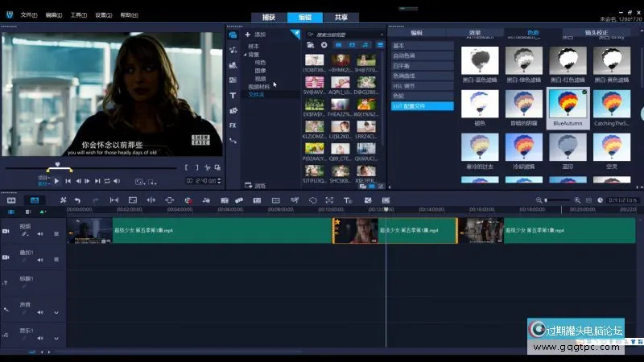Screen dimensions: 644x362
Task: Switch to the 捕获 capture tab
Action: (x=269, y=17)
